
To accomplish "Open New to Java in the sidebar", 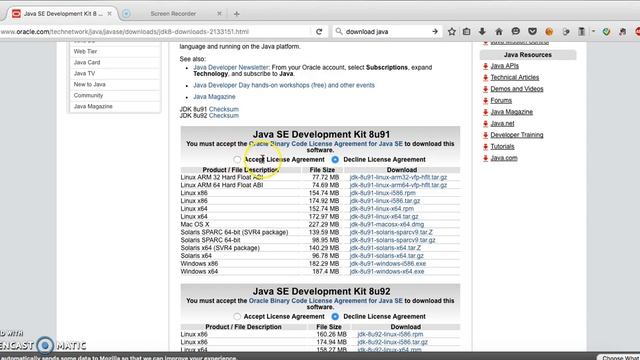I will coord(89,84).
